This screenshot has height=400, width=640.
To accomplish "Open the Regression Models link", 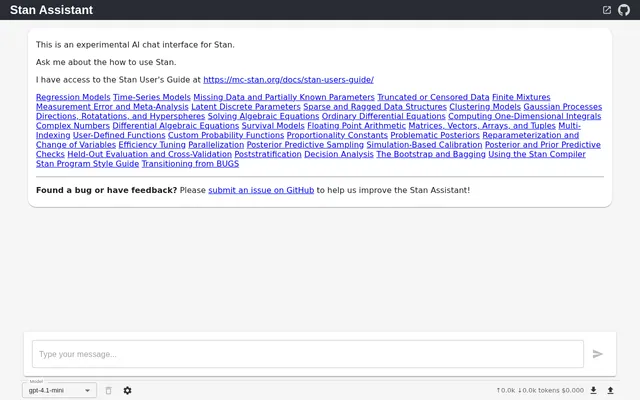I will 73,97.
